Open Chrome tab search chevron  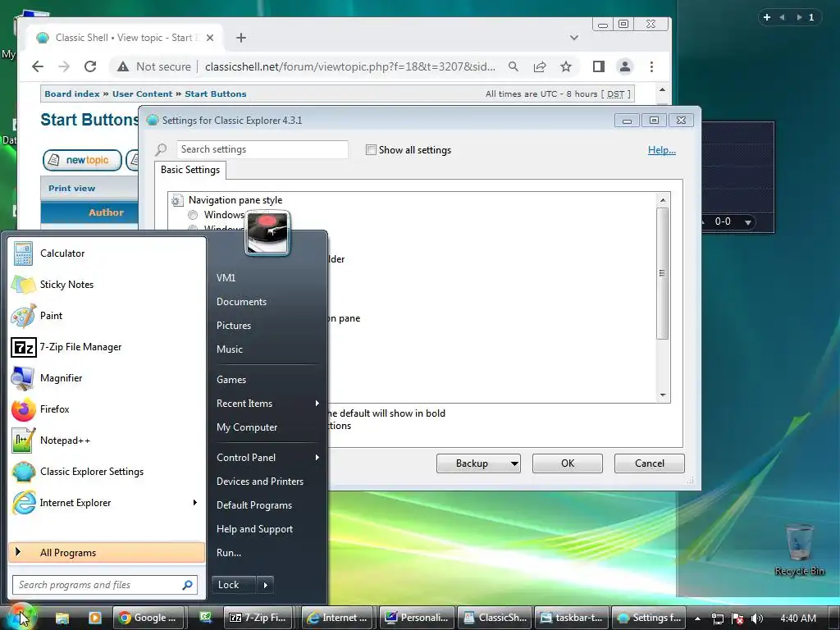574,38
